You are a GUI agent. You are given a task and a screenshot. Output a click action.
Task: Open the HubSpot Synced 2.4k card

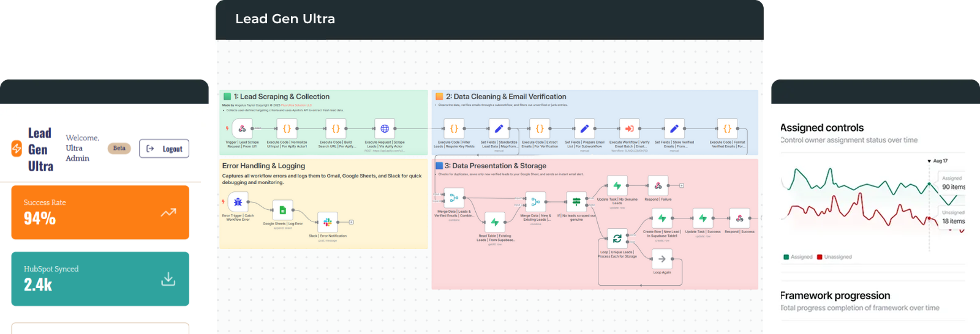[100, 279]
